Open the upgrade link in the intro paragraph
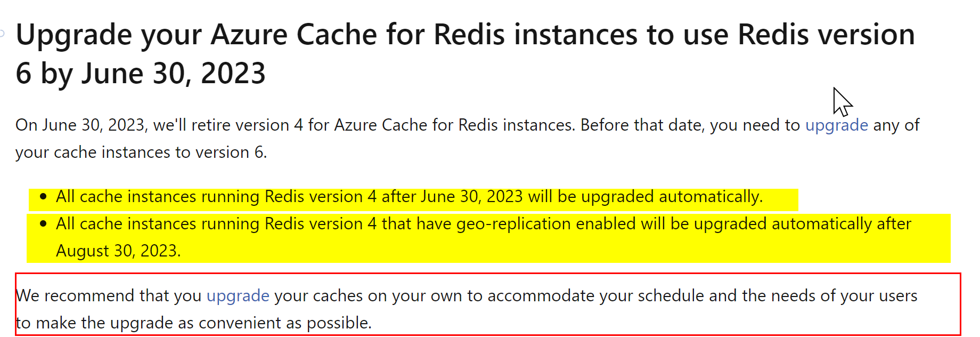The image size is (980, 337). 836,125
